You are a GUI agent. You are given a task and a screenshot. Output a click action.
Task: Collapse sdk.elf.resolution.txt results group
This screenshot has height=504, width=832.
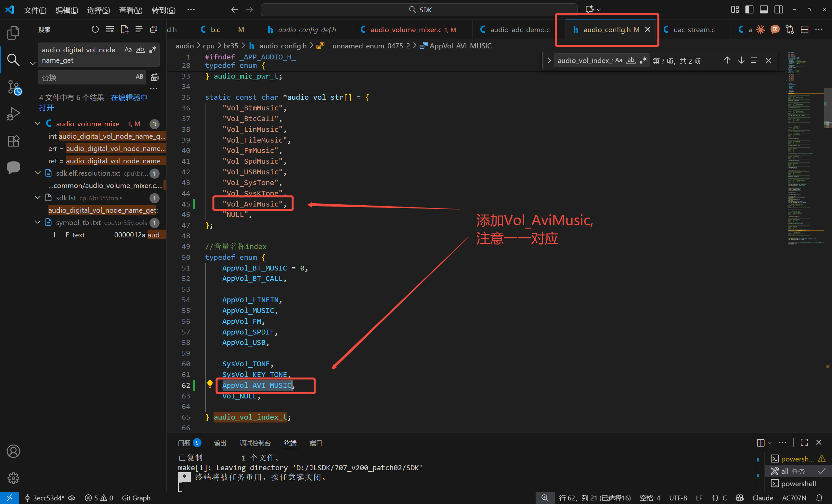click(38, 173)
